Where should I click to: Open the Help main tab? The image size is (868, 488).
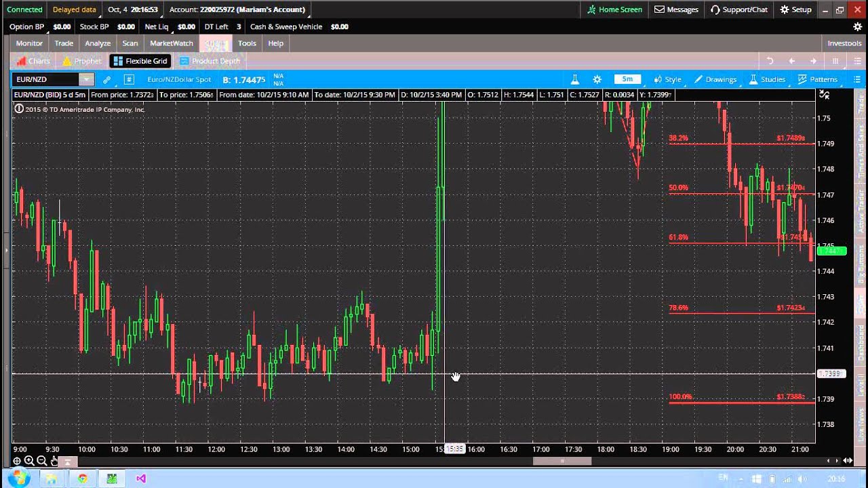(x=275, y=43)
